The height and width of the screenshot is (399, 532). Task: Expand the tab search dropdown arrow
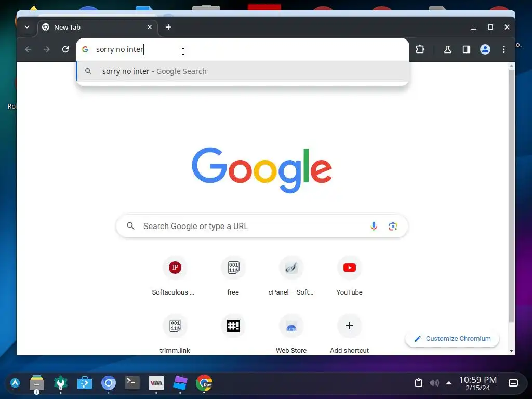pos(27,27)
